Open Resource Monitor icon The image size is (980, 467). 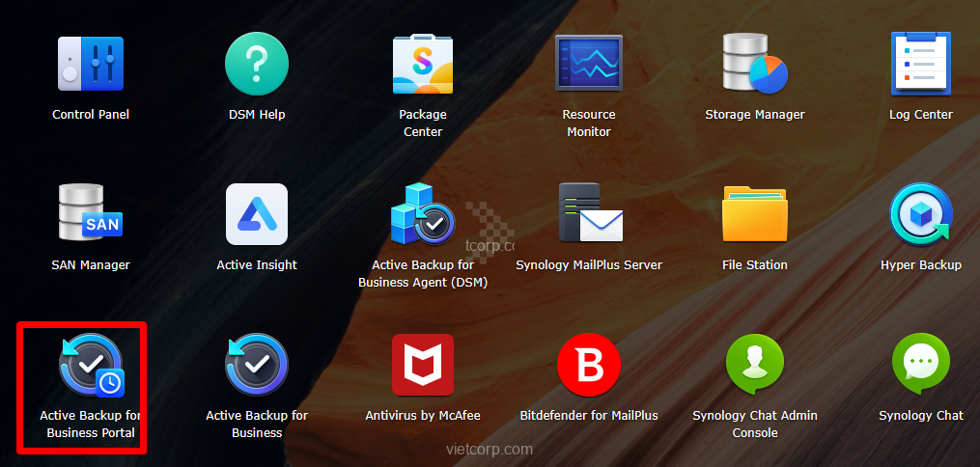589,65
